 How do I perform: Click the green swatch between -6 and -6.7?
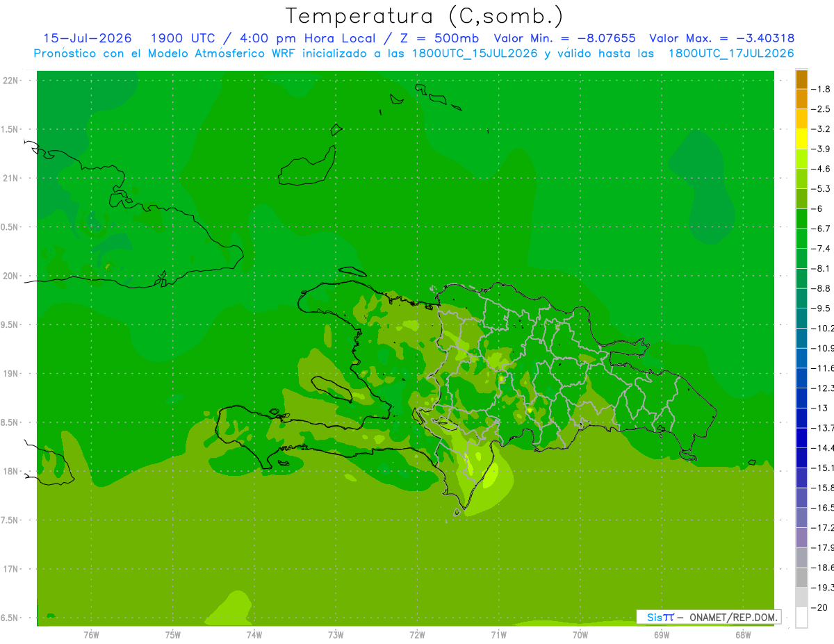point(801,219)
